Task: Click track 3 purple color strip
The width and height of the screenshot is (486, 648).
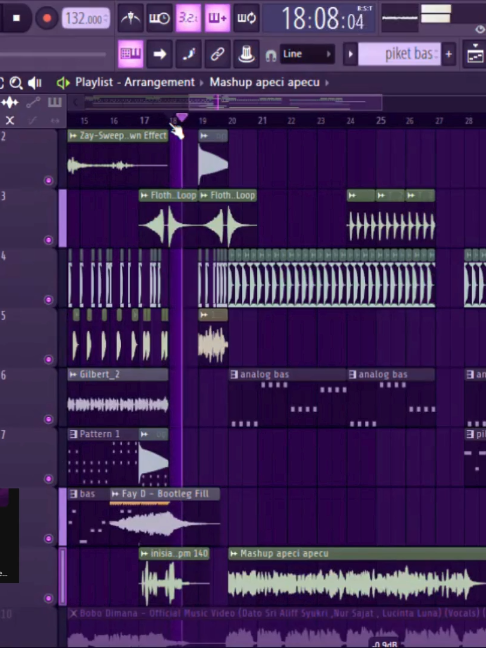Action: [62, 218]
